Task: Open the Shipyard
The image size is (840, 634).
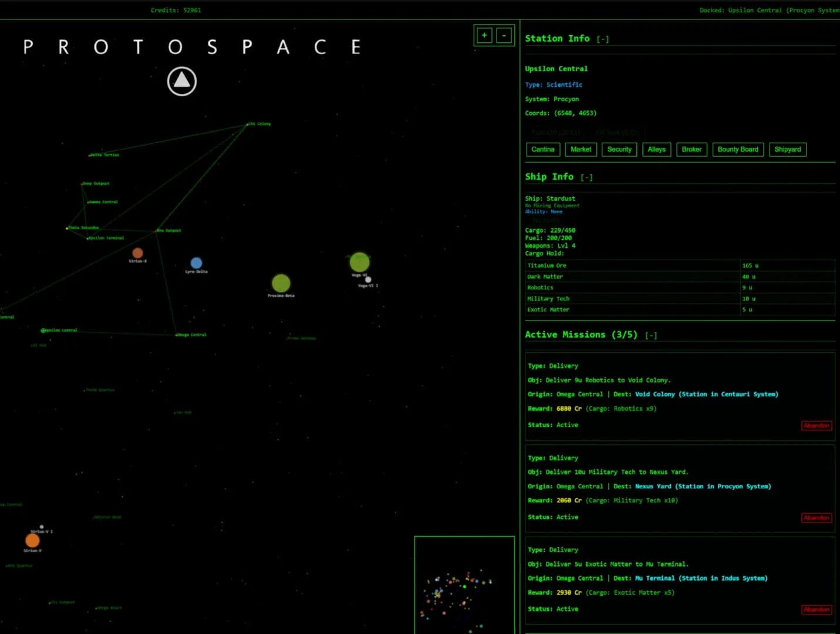Action: click(x=787, y=149)
